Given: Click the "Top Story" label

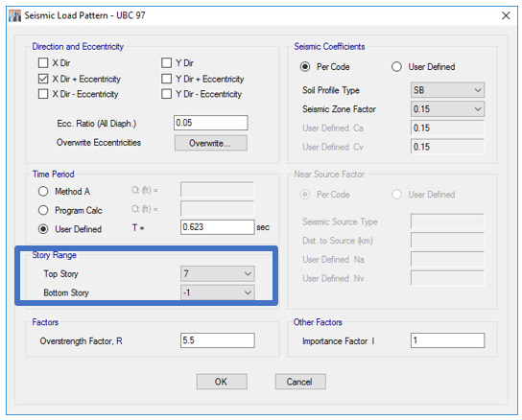Looking at the screenshot, I should point(60,274).
